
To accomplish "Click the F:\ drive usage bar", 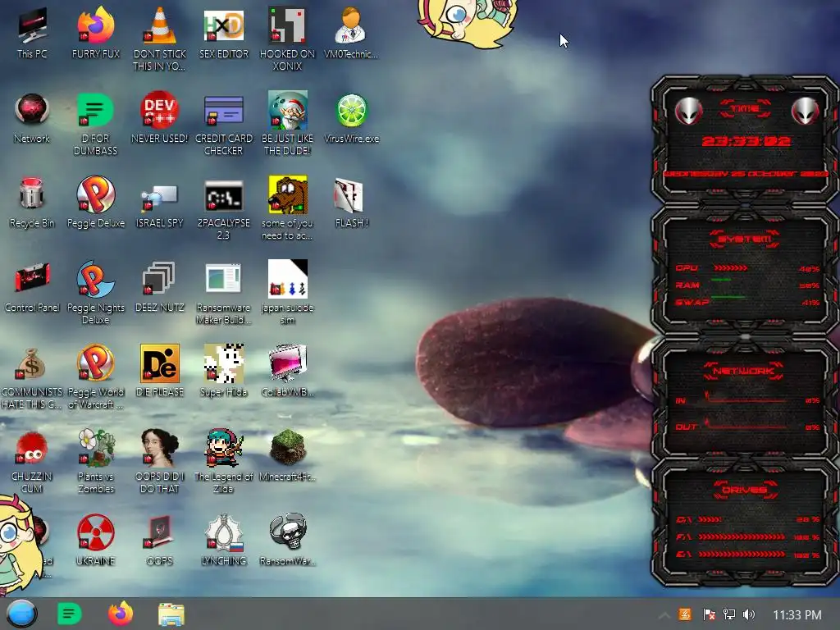I will (x=742, y=536).
